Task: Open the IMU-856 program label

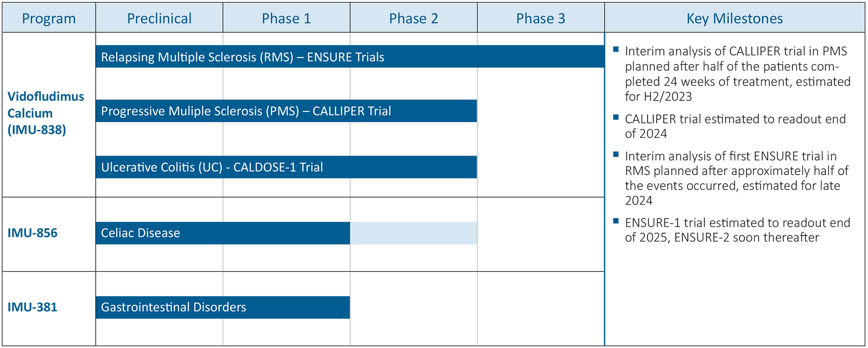Action: point(33,233)
